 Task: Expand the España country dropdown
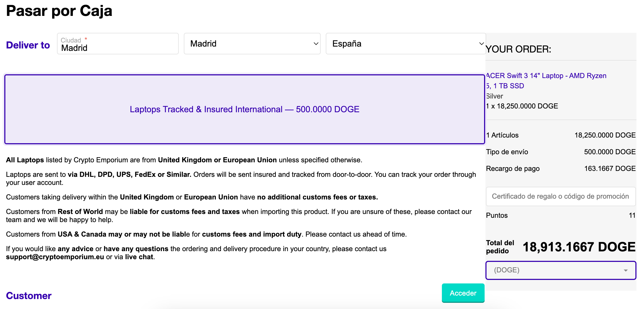[x=406, y=44]
